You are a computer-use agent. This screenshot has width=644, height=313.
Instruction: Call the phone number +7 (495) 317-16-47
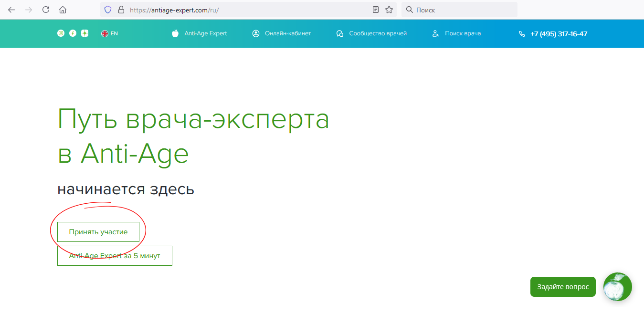553,34
